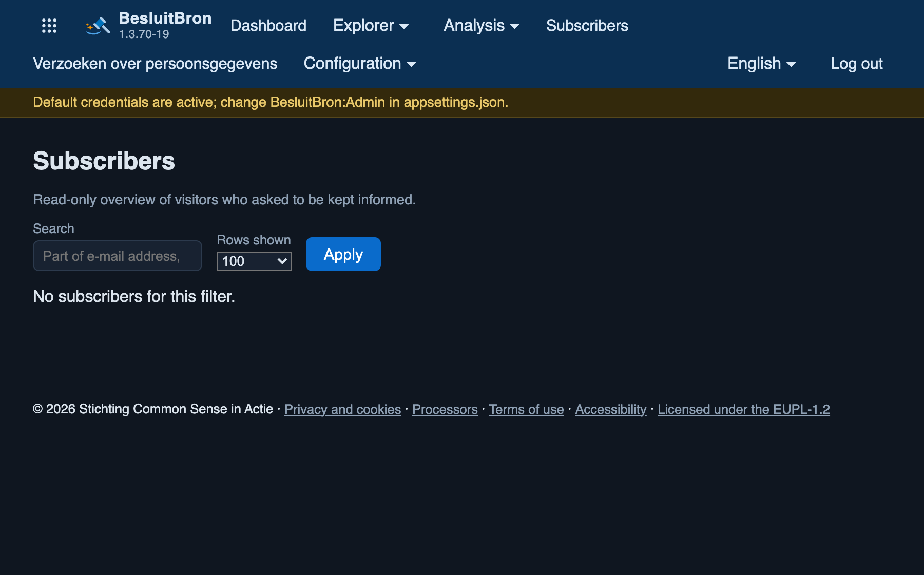Viewport: 924px width, 575px height.
Task: Open the Dashboard page
Action: pyautogui.click(x=268, y=26)
